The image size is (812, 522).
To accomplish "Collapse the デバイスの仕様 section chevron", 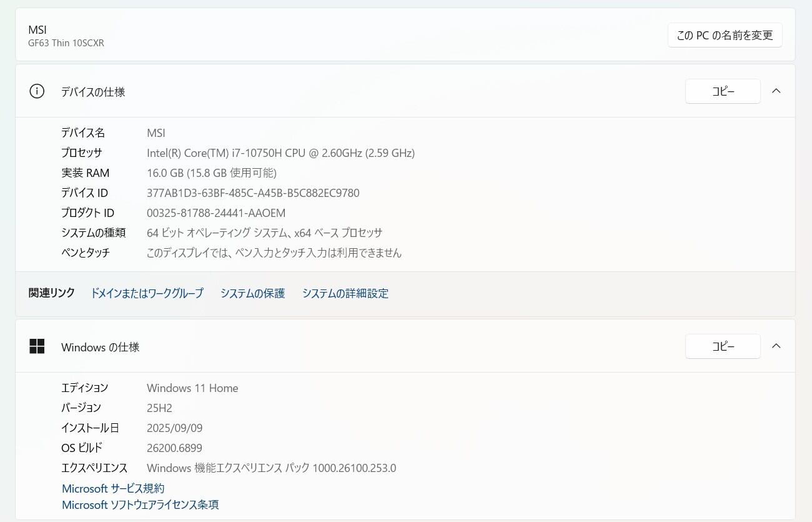I will click(x=776, y=91).
